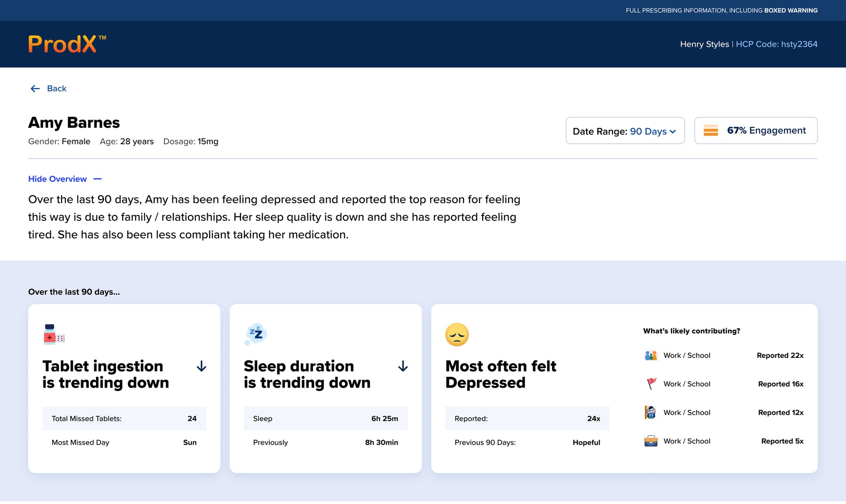Click the Reported 12x text
Image resolution: width=846 pixels, height=504 pixels.
pos(781,413)
